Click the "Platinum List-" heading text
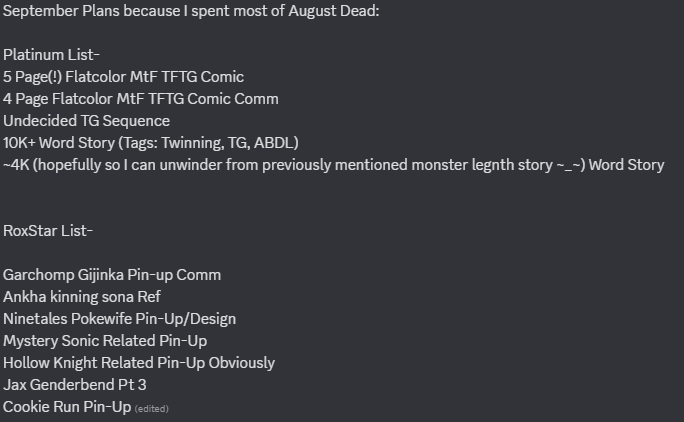 49,55
